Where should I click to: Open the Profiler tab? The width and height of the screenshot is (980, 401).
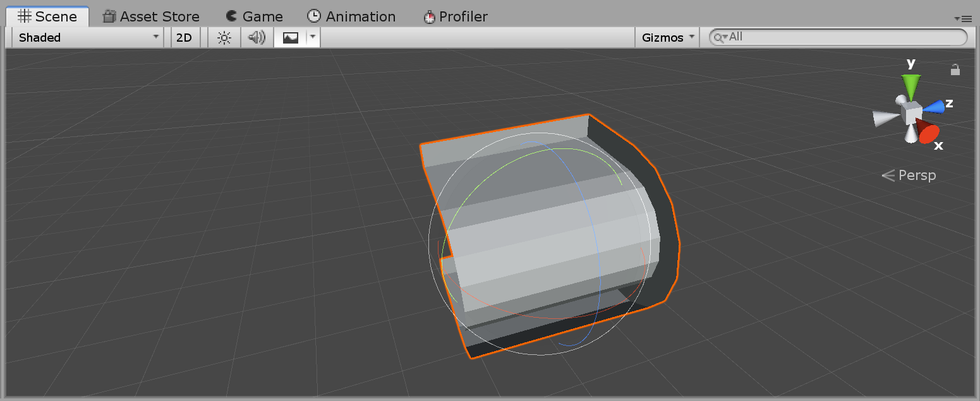455,16
